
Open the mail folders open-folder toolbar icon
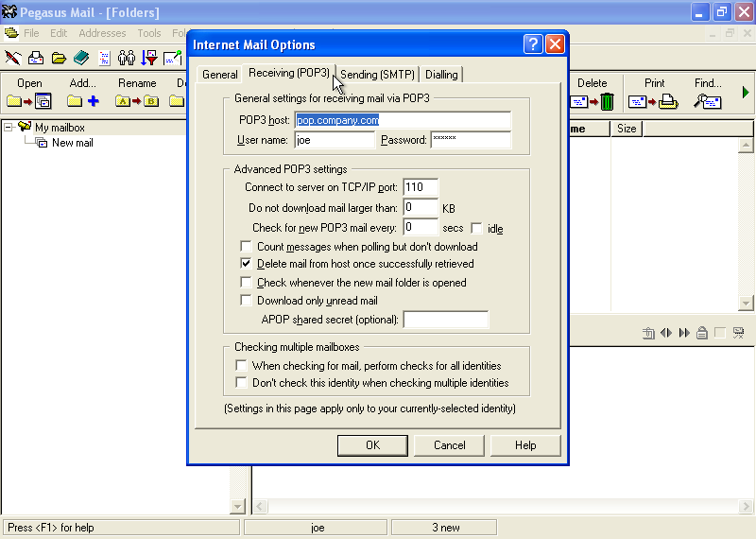coord(59,58)
